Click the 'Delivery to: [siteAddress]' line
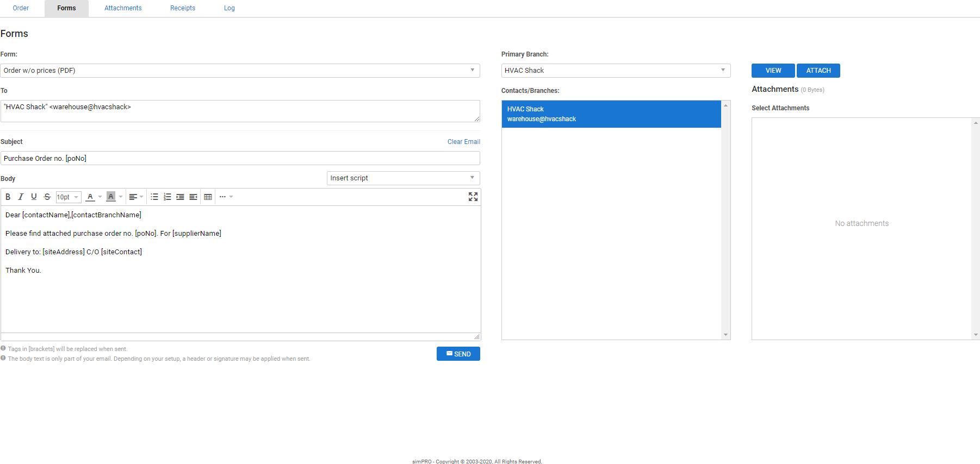Screen dimensions: 980x464 click(73, 252)
